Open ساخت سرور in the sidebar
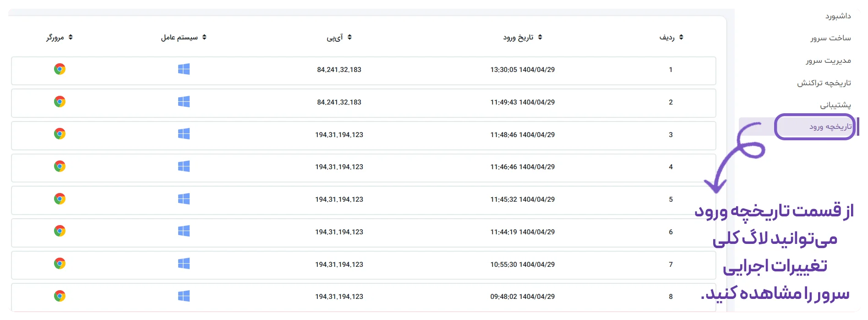 click(x=830, y=38)
